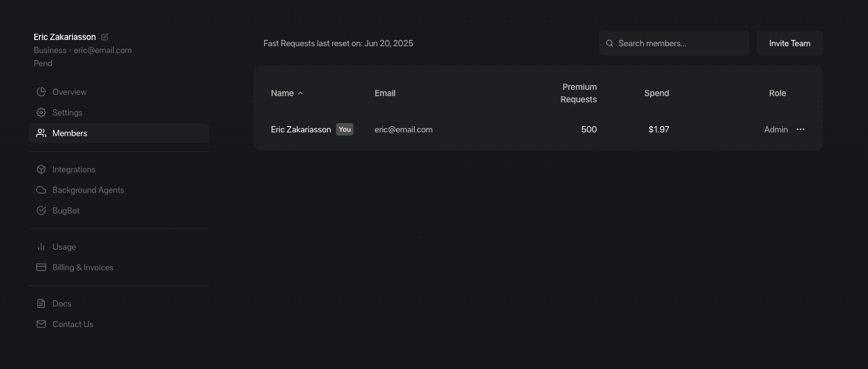Click the edit pencil icon beside Eric Zakariasson
The width and height of the screenshot is (868, 369).
click(105, 37)
